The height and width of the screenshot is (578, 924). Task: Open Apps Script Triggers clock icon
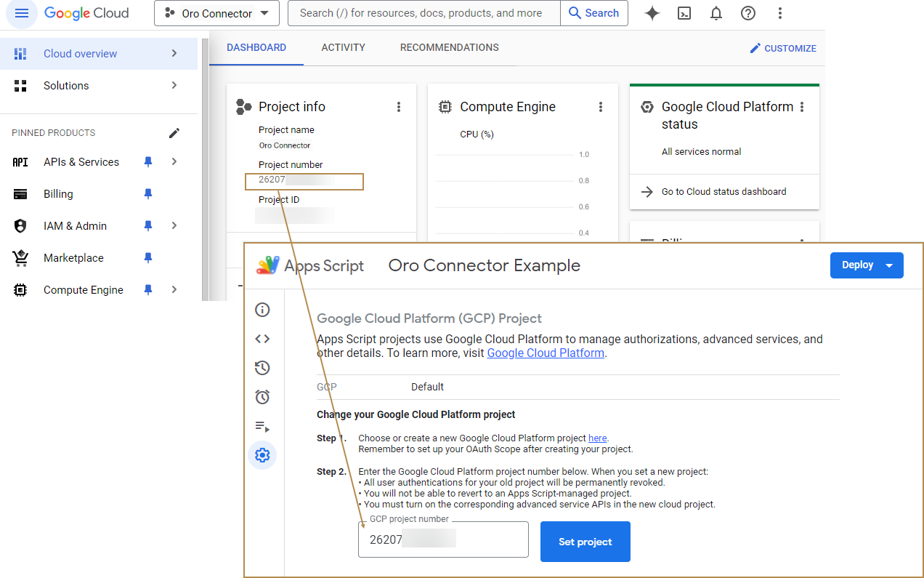point(262,397)
